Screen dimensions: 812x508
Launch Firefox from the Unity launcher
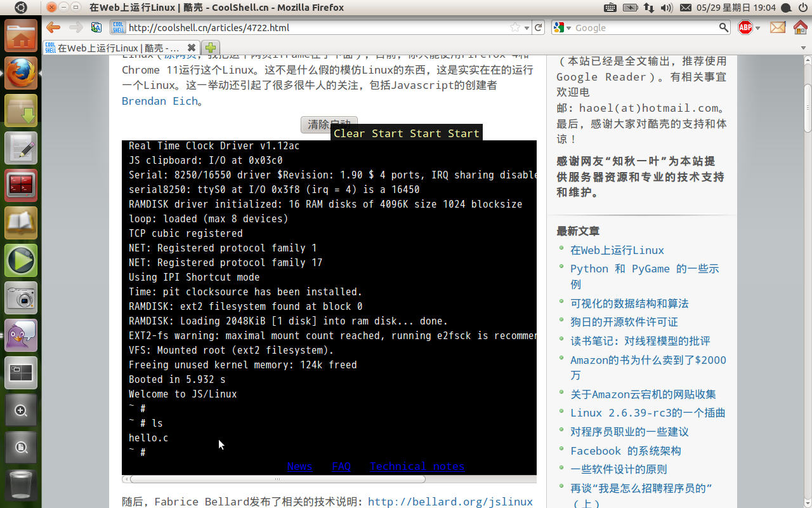point(21,74)
